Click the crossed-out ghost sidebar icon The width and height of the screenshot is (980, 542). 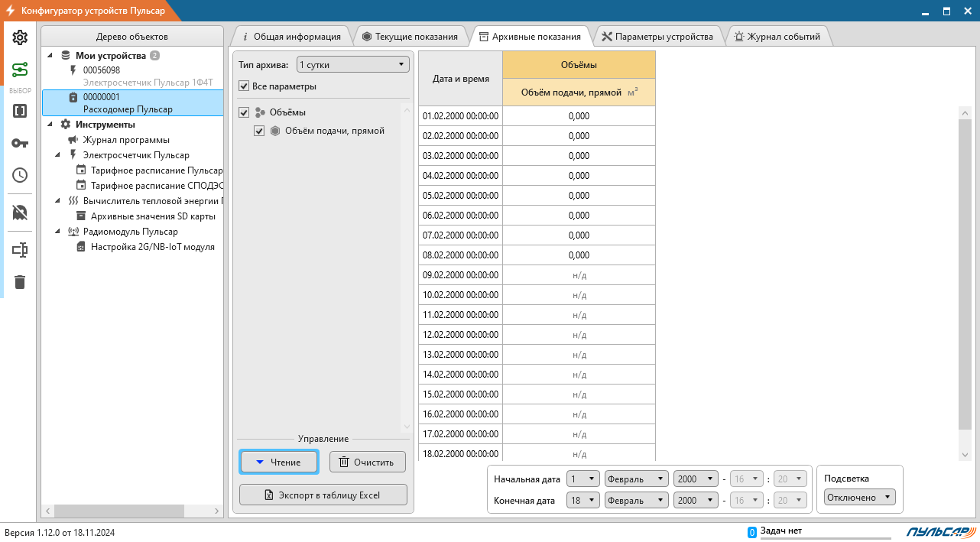coord(20,213)
